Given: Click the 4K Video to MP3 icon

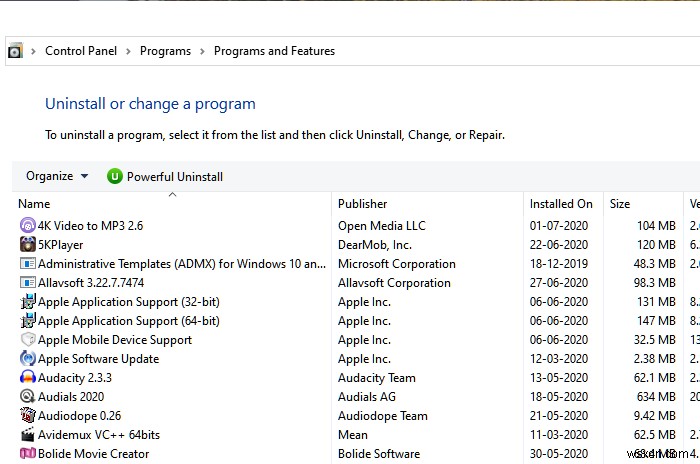Looking at the screenshot, I should [x=28, y=226].
